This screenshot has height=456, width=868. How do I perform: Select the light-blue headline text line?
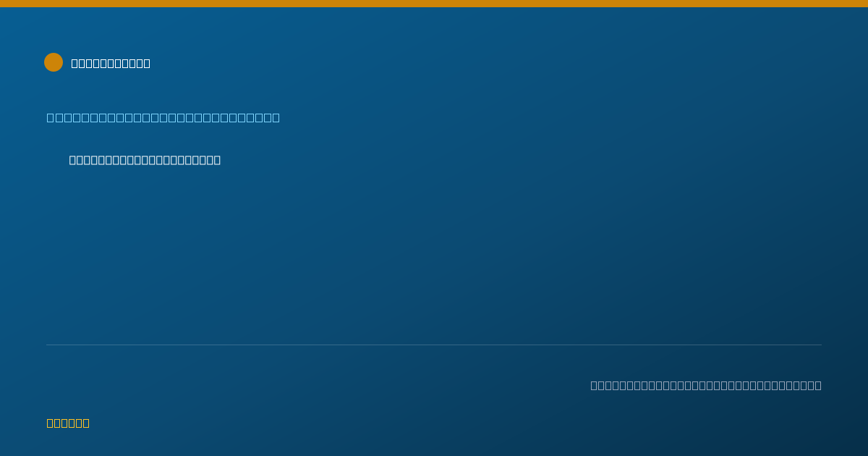pyautogui.click(x=163, y=117)
